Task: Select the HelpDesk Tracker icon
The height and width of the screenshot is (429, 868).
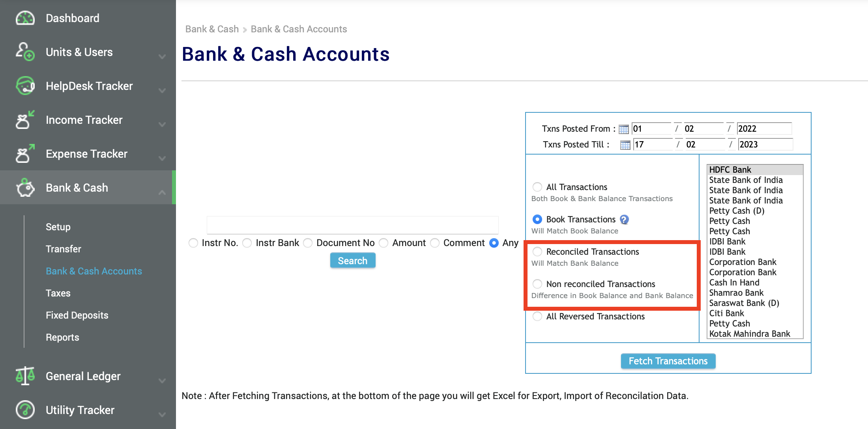Action: (x=24, y=86)
